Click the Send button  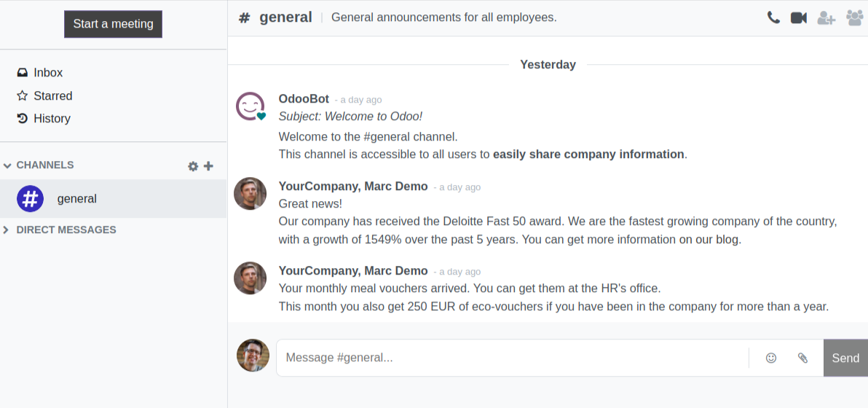pyautogui.click(x=845, y=358)
